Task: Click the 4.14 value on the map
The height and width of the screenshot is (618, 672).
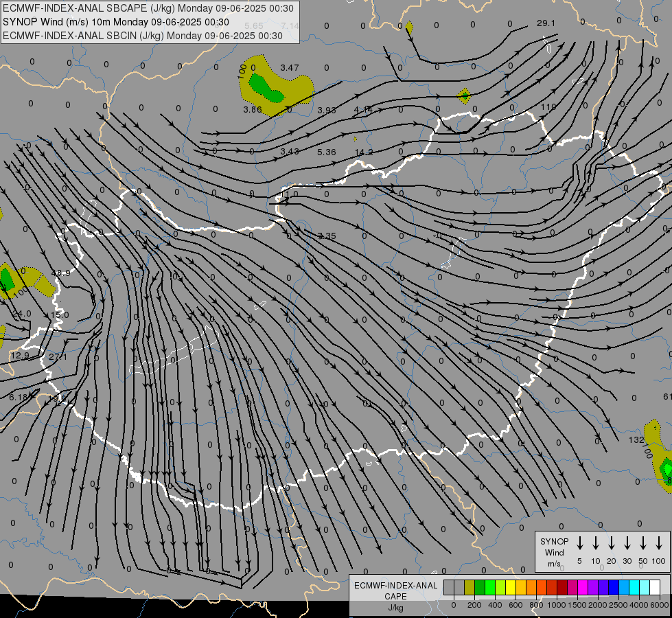Action: pyautogui.click(x=363, y=110)
